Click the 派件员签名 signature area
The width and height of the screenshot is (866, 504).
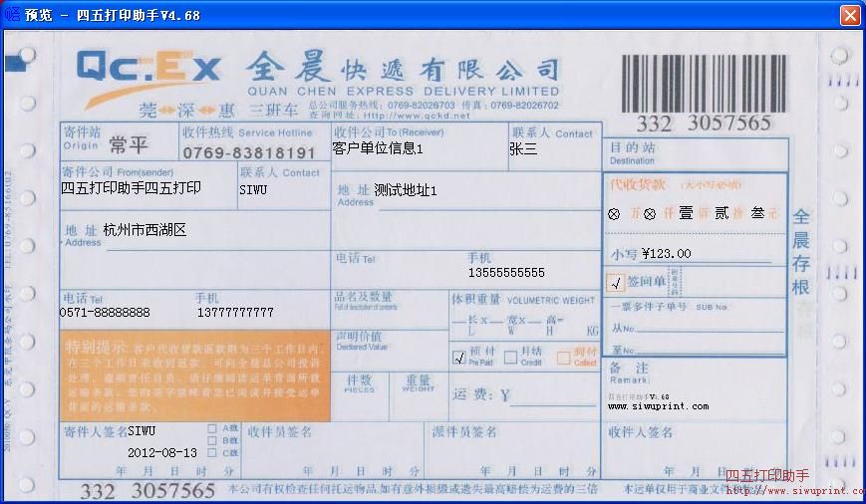click(512, 450)
